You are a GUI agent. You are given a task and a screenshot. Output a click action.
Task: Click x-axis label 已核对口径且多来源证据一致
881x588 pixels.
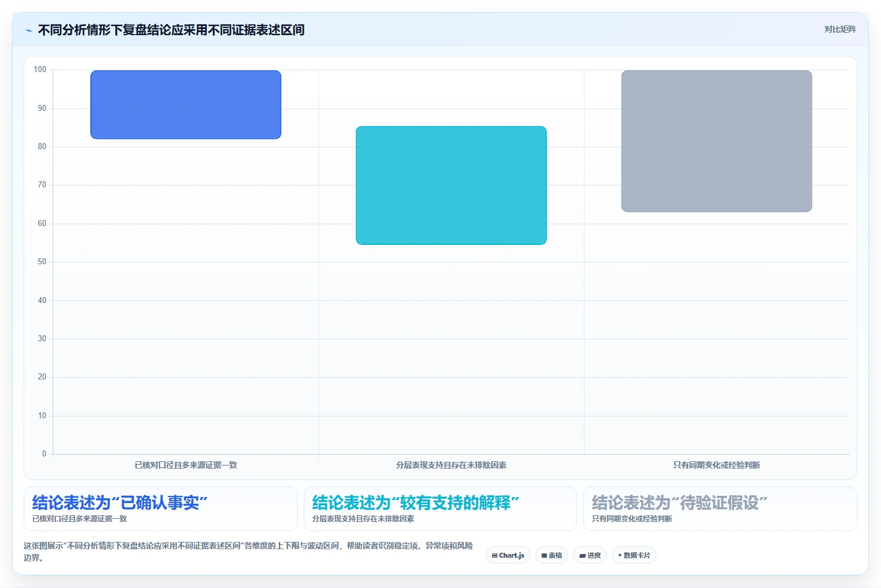click(x=186, y=465)
